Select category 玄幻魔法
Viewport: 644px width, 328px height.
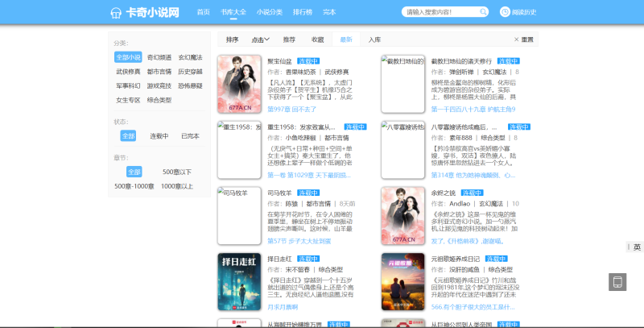(x=190, y=57)
